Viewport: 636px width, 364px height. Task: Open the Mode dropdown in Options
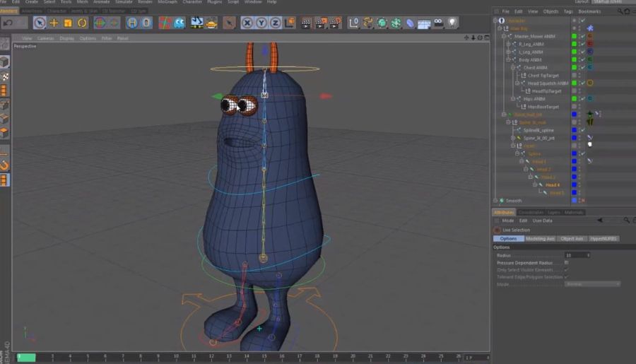coord(592,284)
